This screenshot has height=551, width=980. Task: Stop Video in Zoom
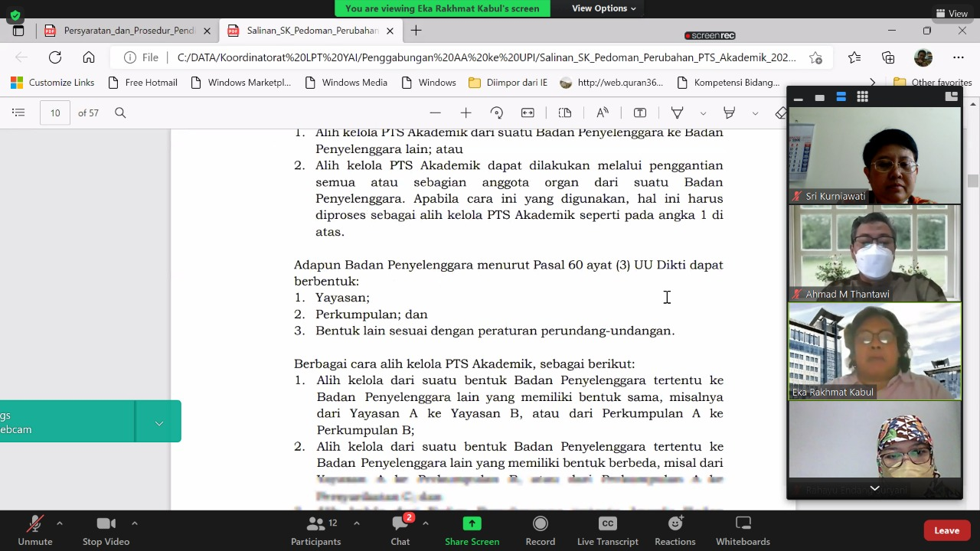pyautogui.click(x=106, y=530)
